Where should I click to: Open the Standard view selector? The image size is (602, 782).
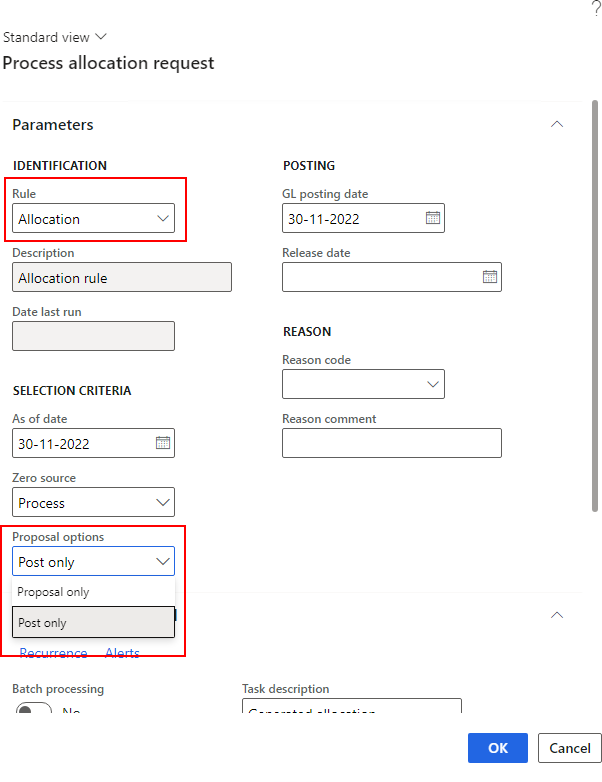pos(56,37)
